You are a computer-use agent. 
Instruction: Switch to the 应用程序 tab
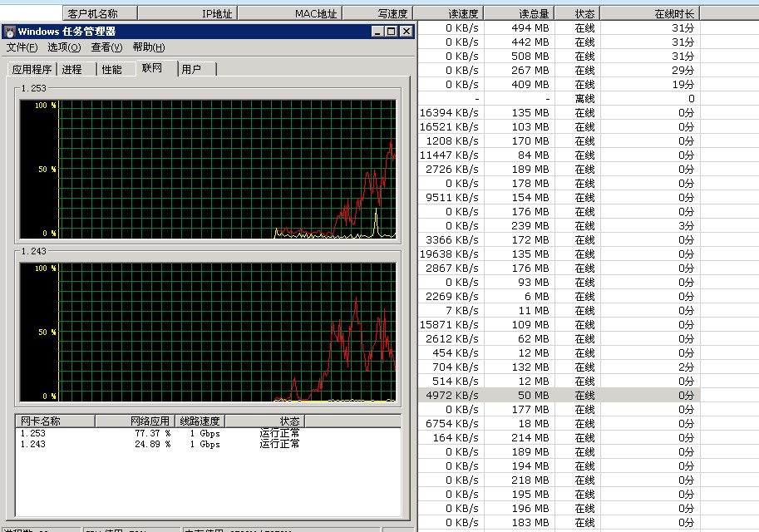(x=32, y=70)
